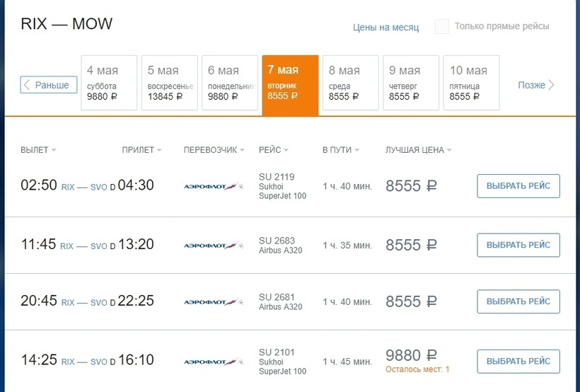Sort by РЕЙС column

pos(273,150)
